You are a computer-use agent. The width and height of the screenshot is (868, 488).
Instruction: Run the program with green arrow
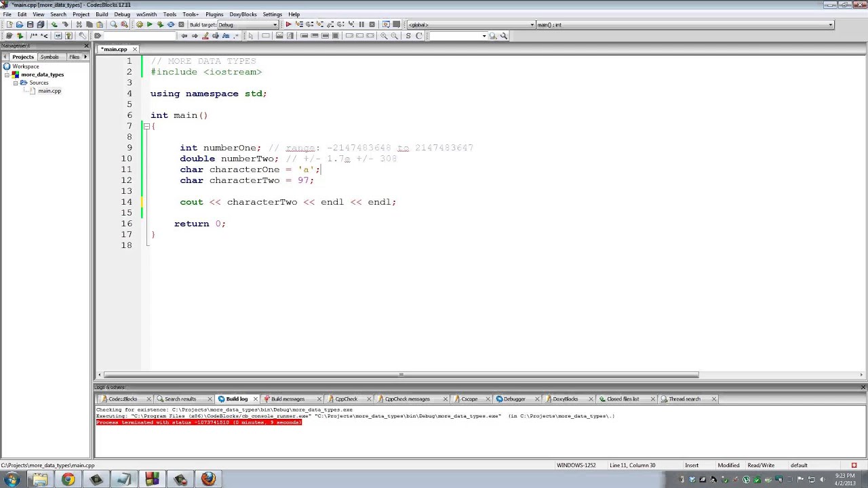(149, 24)
